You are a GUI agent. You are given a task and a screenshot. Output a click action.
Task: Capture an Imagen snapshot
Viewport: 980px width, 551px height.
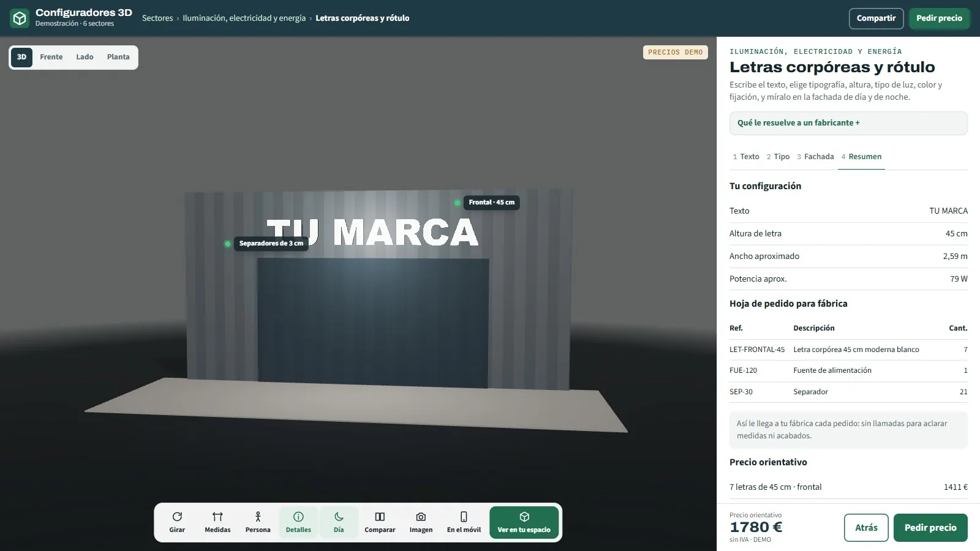[x=421, y=522]
